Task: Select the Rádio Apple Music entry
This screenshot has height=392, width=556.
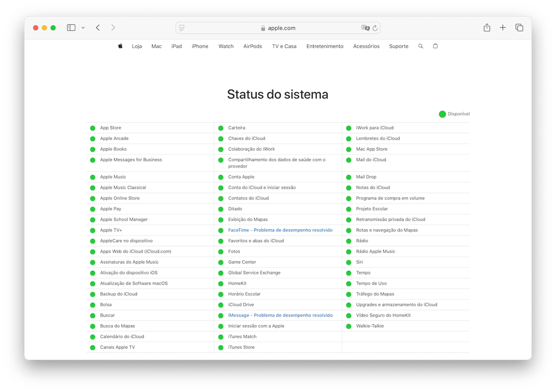Action: (x=376, y=252)
